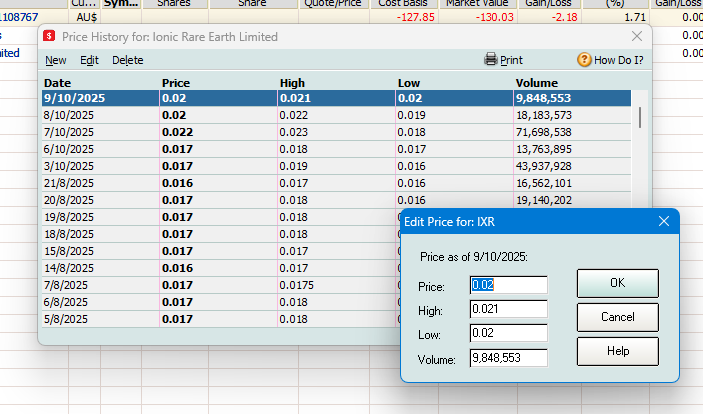The height and width of the screenshot is (414, 703).
Task: Focus the Volume input field
Action: (508, 358)
